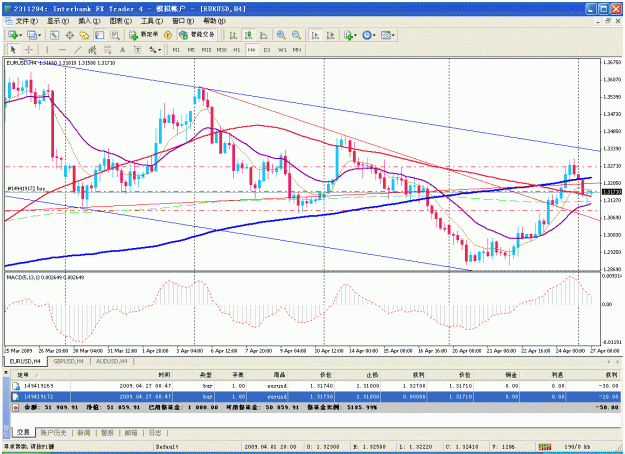Select highlighted order row 149419172
Screen dimensions: 625x454
click(x=315, y=397)
